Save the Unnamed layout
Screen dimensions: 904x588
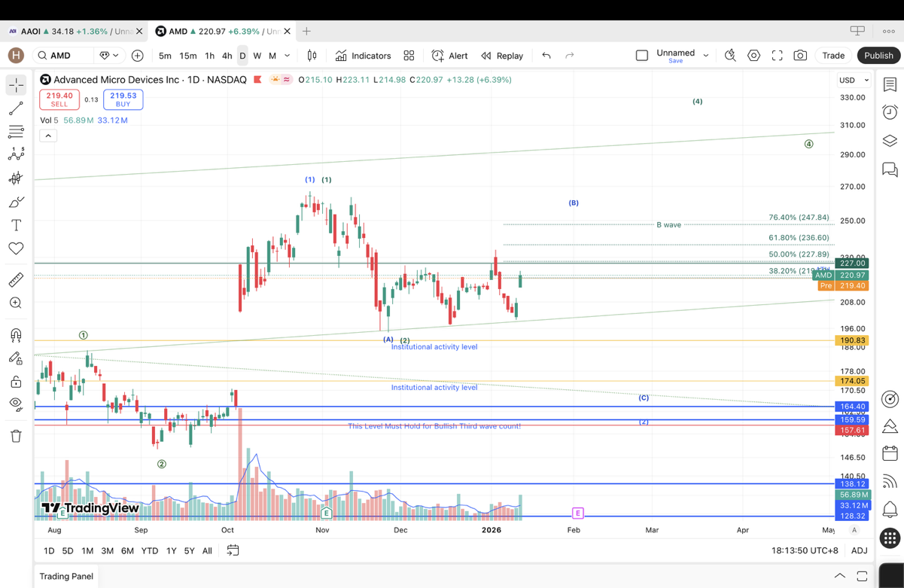(676, 61)
